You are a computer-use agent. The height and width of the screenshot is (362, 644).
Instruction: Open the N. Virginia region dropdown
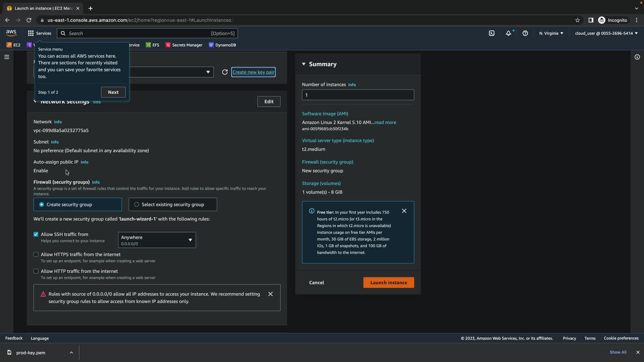click(x=551, y=33)
